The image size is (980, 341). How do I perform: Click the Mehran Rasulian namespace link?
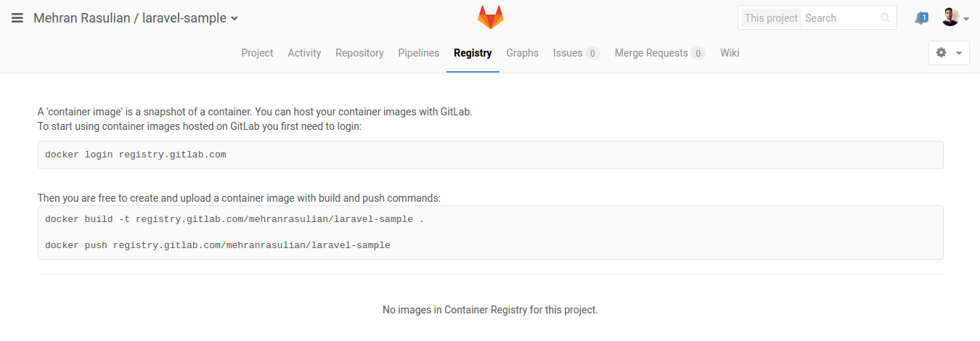[80, 18]
